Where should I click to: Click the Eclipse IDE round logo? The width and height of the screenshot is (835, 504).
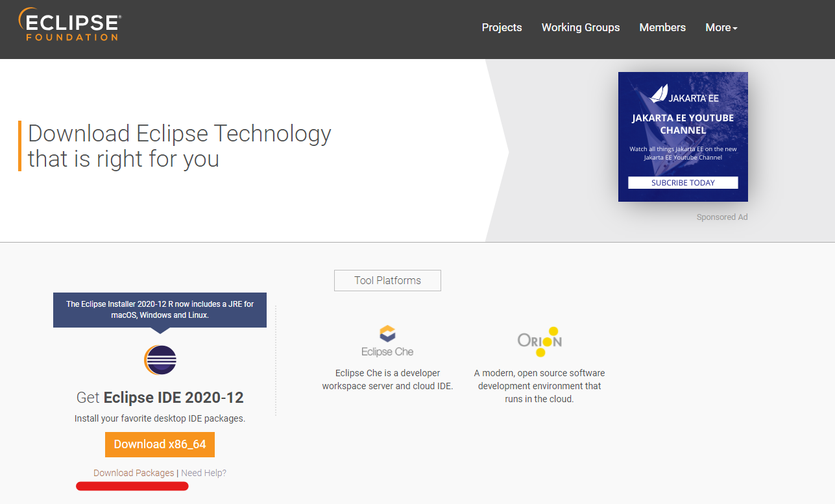(x=160, y=360)
